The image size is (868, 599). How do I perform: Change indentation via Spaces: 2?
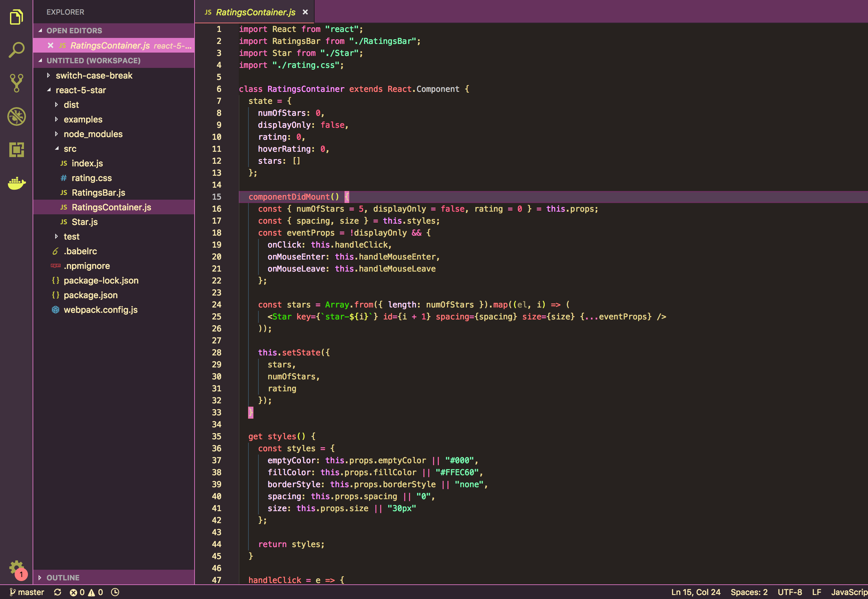click(749, 592)
